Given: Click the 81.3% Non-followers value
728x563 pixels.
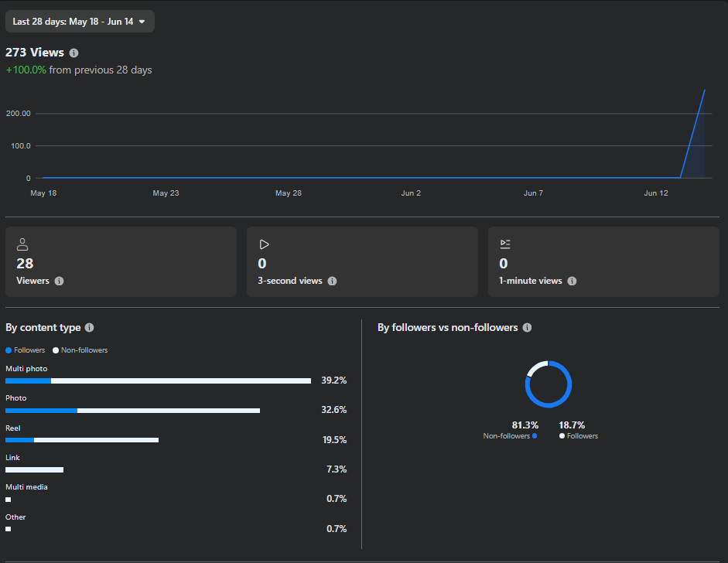Looking at the screenshot, I should 525,425.
